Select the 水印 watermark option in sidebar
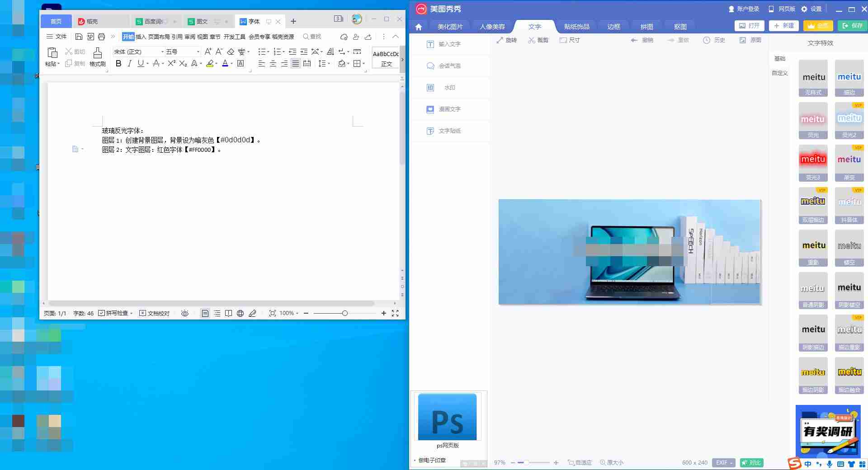This screenshot has height=470, width=868. 449,87
